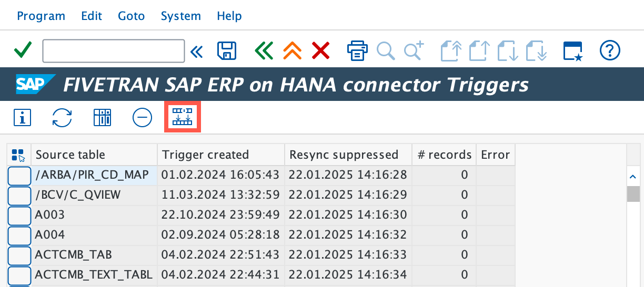Viewport: 644px width, 287px height.
Task: Open the Program menu
Action: pos(41,16)
